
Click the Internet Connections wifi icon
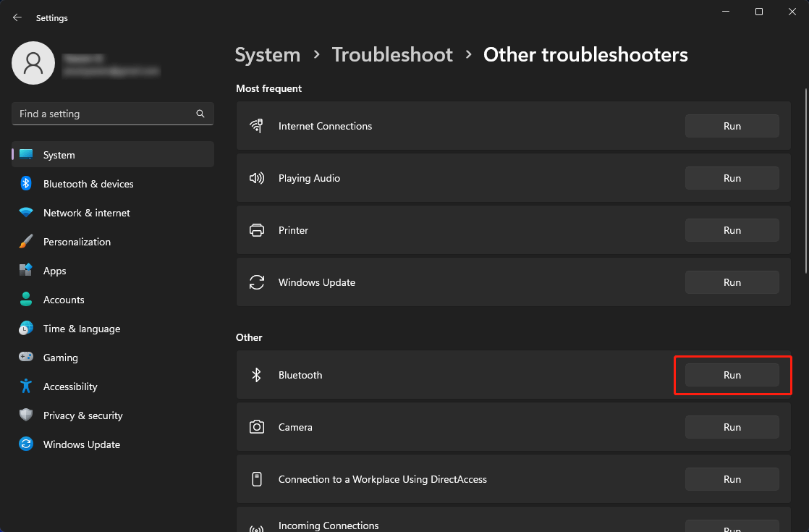(256, 126)
